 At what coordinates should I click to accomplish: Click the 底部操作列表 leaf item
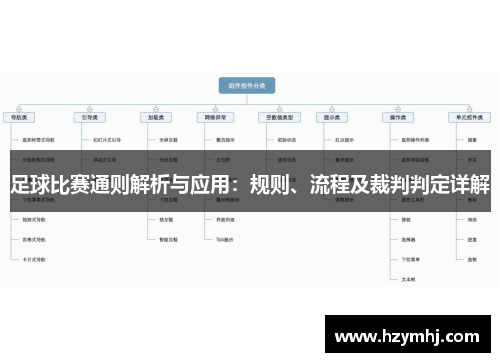pos(415,140)
